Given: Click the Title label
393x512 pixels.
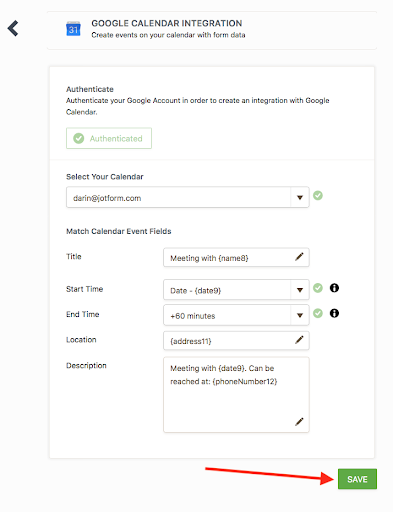Looking at the screenshot, I should tap(74, 256).
